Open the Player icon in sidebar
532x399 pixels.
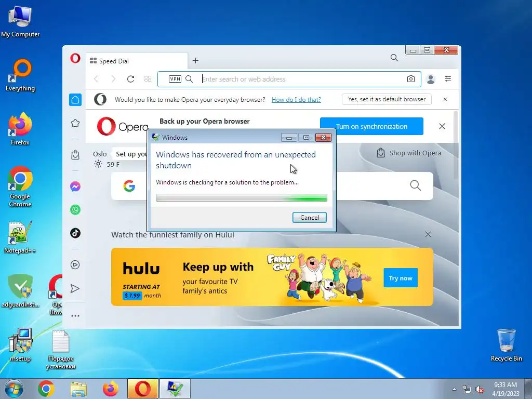(75, 264)
